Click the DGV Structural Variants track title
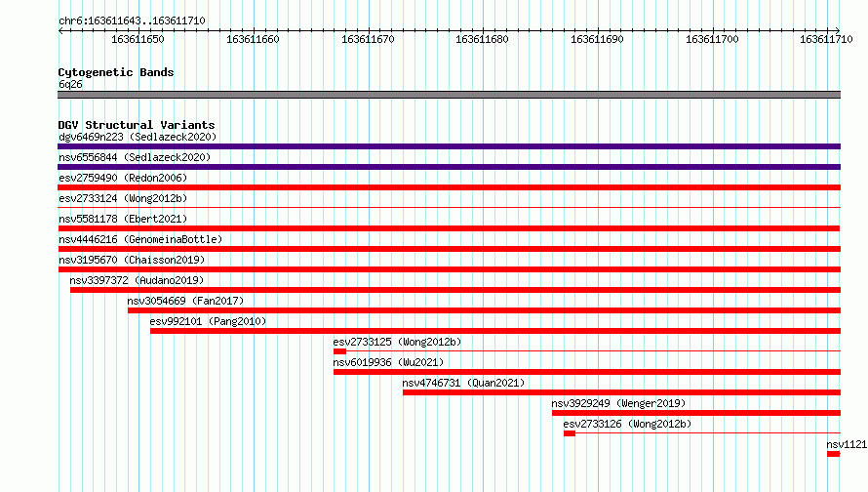868x492 pixels. pyautogui.click(x=137, y=125)
